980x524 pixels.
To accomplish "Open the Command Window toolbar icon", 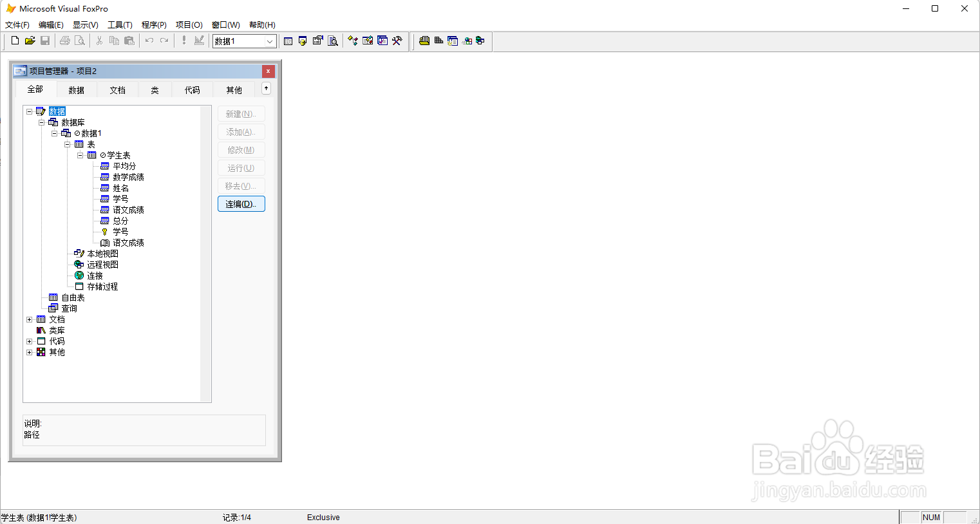I will [x=288, y=41].
